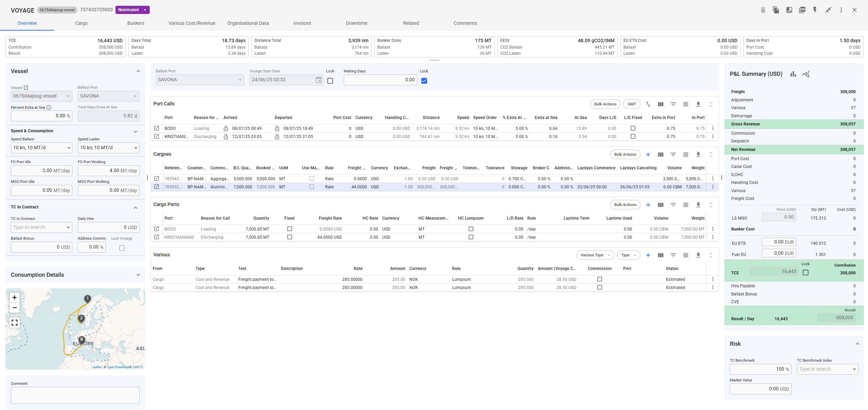
Task: Open P&L Summary bar chart icon
Action: [793, 74]
